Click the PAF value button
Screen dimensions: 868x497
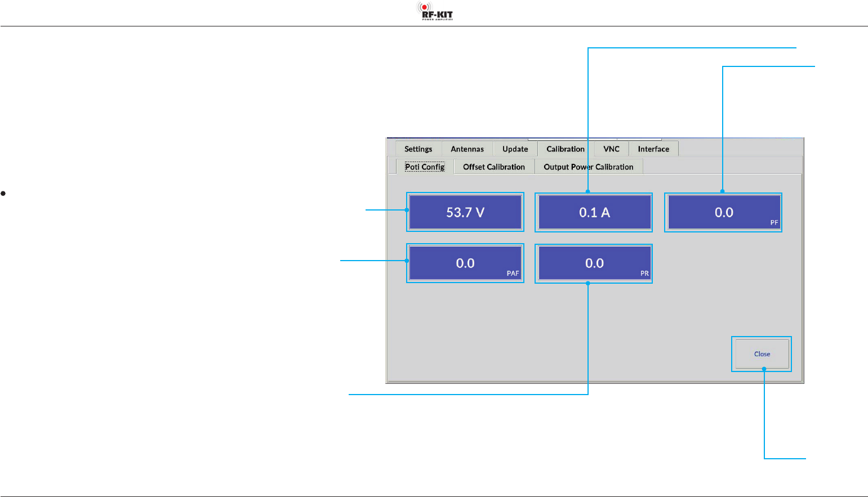(465, 263)
